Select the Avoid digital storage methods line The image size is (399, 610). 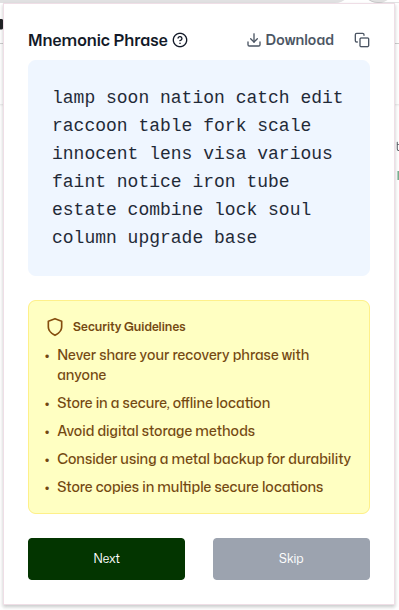[156, 431]
